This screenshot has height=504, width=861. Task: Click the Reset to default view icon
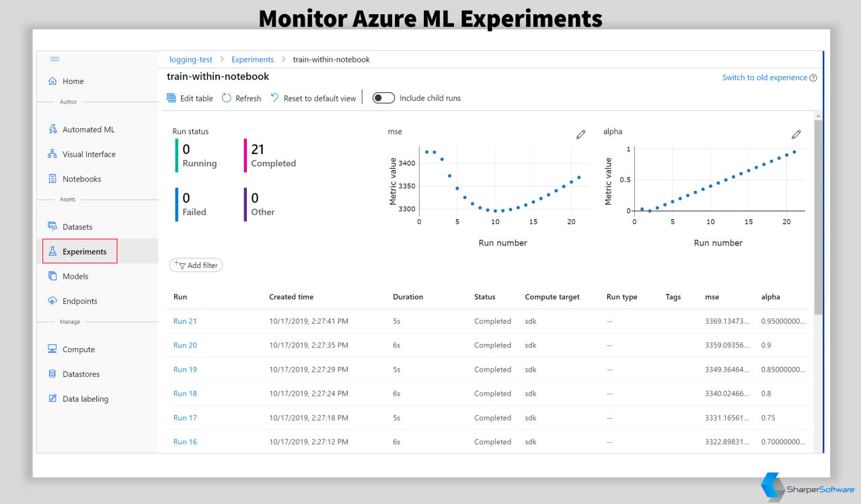[274, 98]
